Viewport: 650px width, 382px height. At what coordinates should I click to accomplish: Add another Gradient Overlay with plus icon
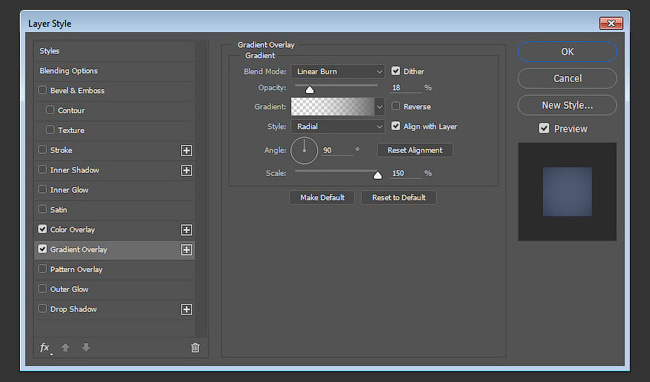(x=187, y=250)
